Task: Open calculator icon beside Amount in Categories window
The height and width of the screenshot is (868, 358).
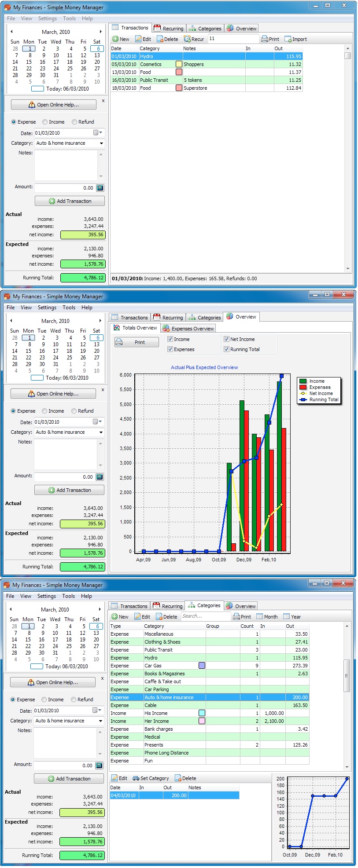Action: 99,765
